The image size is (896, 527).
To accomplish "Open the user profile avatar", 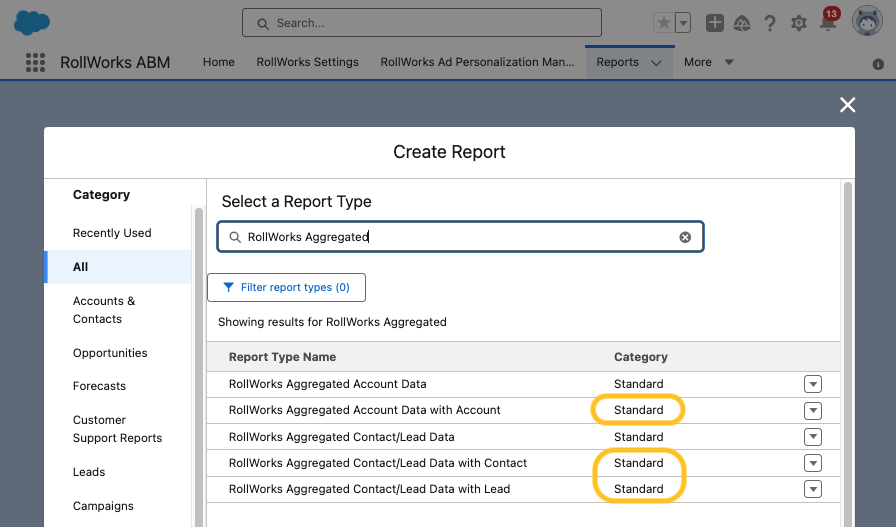I will tap(866, 22).
